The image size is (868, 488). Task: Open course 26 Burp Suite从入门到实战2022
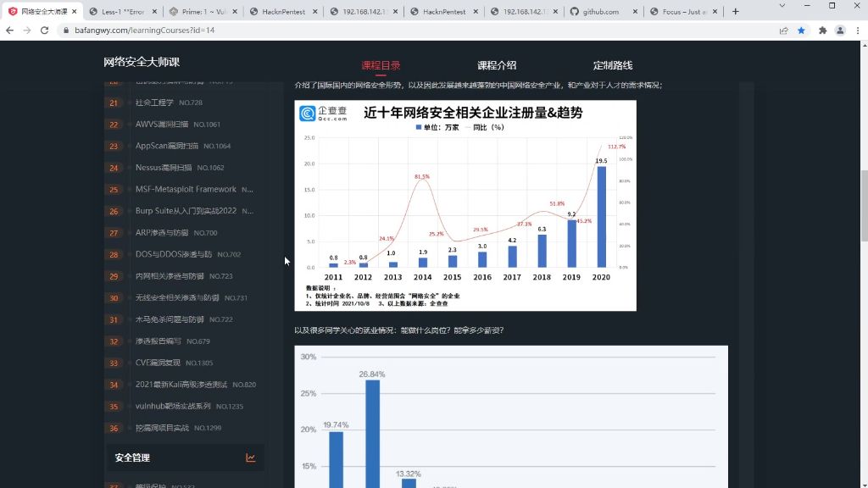point(184,211)
